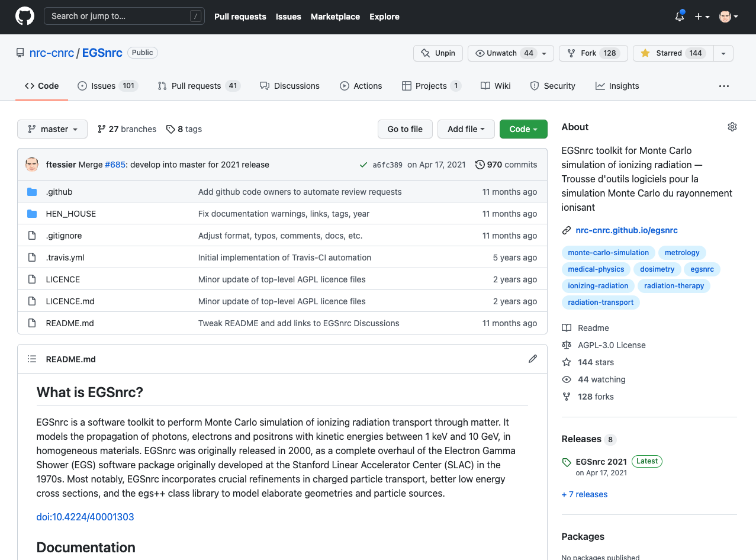Switch to the Wiki tab
756x560 pixels.
(496, 86)
